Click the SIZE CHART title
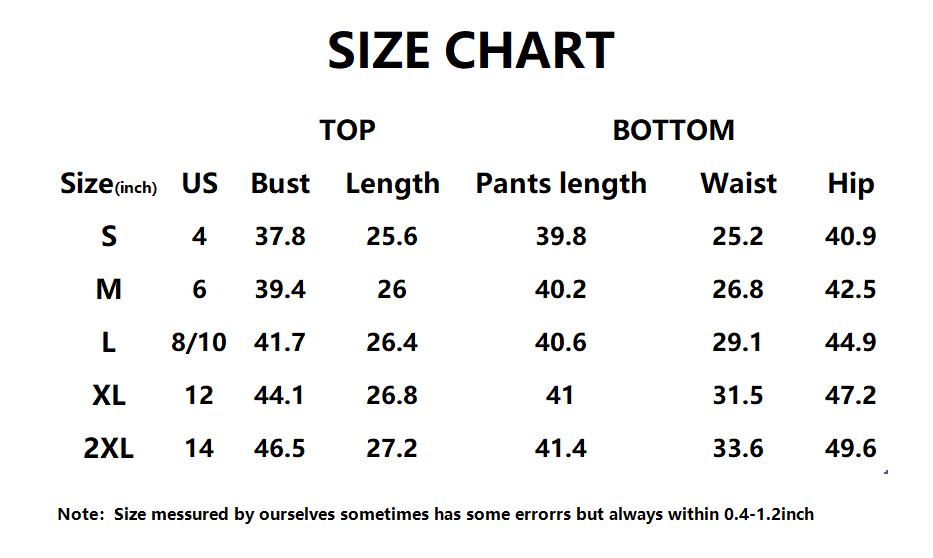Screen dimensions: 933x558 point(471,51)
